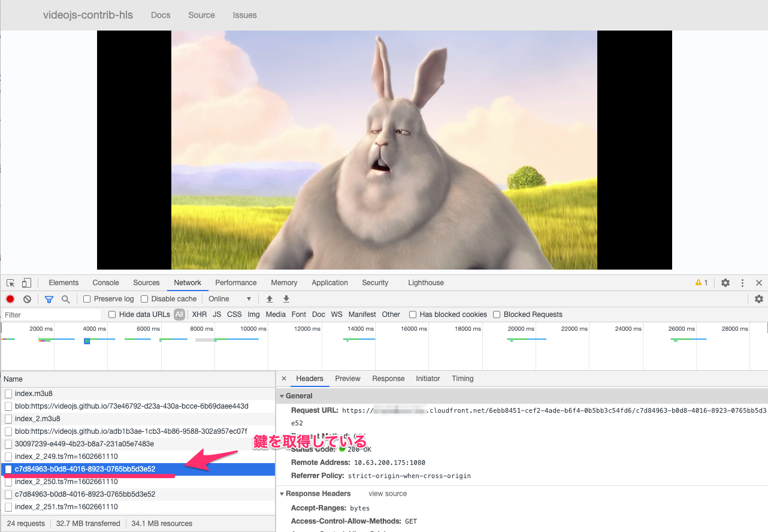Enable Preserve log checkbox

tap(87, 299)
